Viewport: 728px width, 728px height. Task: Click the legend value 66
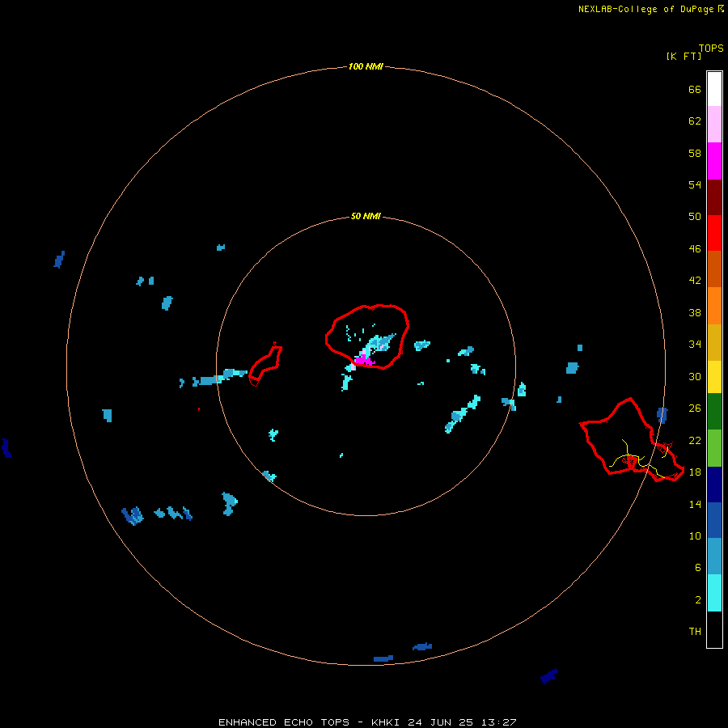695,90
